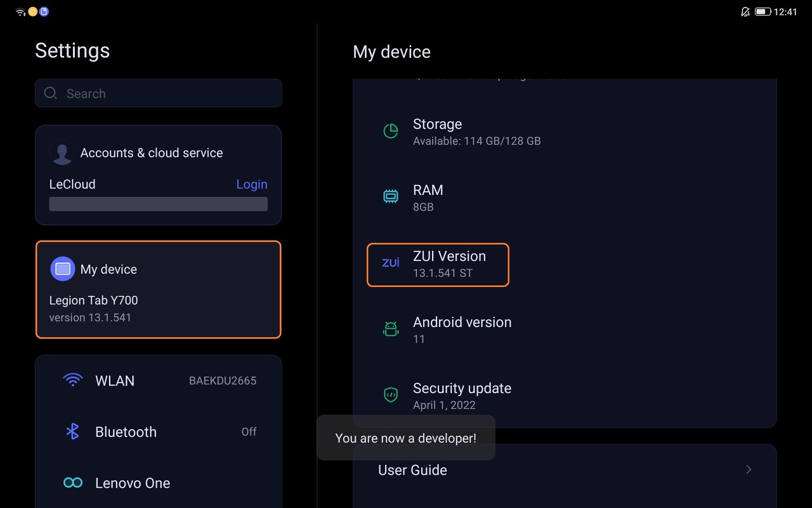Click the 8GB RAM value
The height and width of the screenshot is (508, 812).
point(423,207)
